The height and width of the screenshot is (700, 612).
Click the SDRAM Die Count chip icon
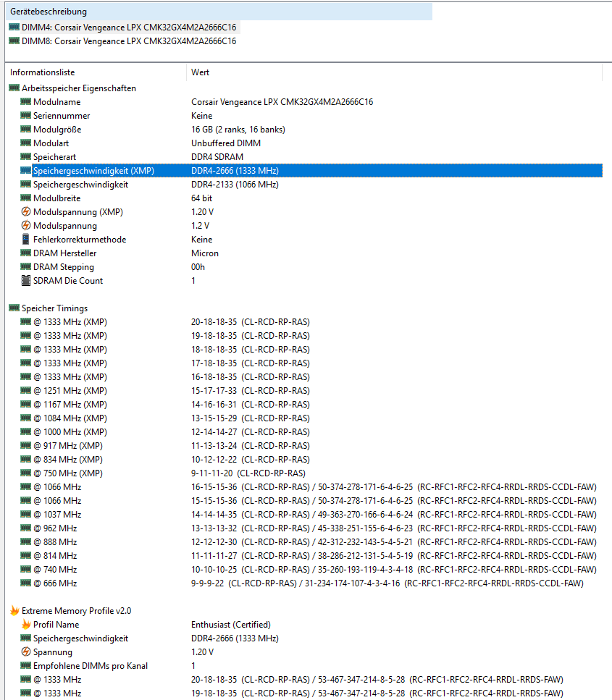click(x=26, y=281)
